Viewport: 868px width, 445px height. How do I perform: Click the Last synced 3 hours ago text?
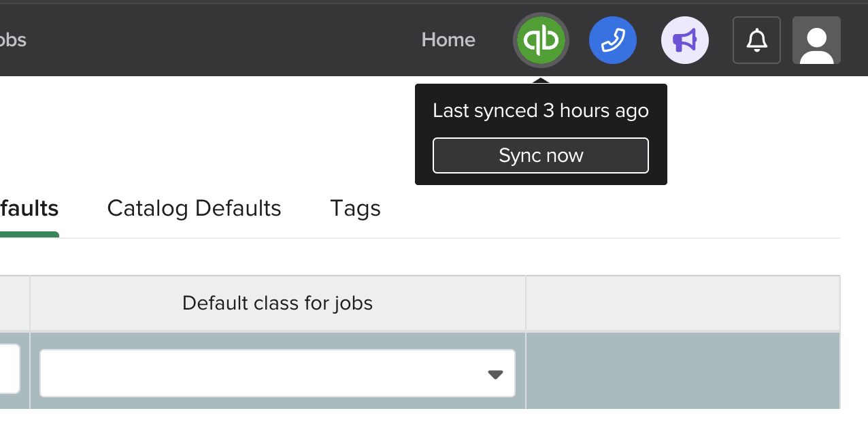[x=541, y=111]
